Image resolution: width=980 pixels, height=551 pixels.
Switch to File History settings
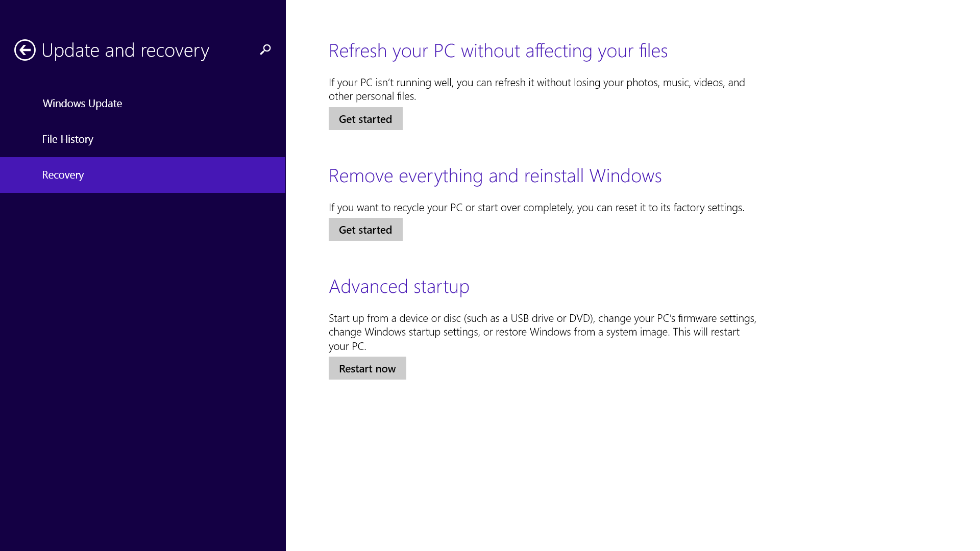pyautogui.click(x=67, y=139)
